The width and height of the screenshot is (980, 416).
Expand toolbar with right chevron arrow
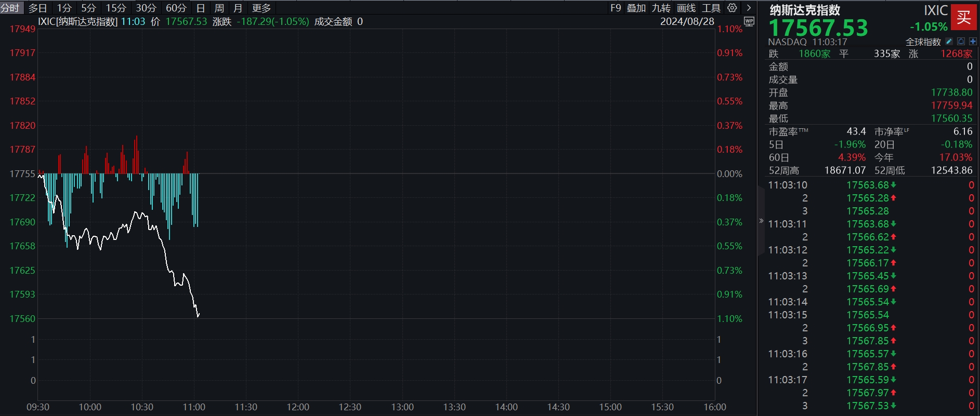tap(749, 8)
